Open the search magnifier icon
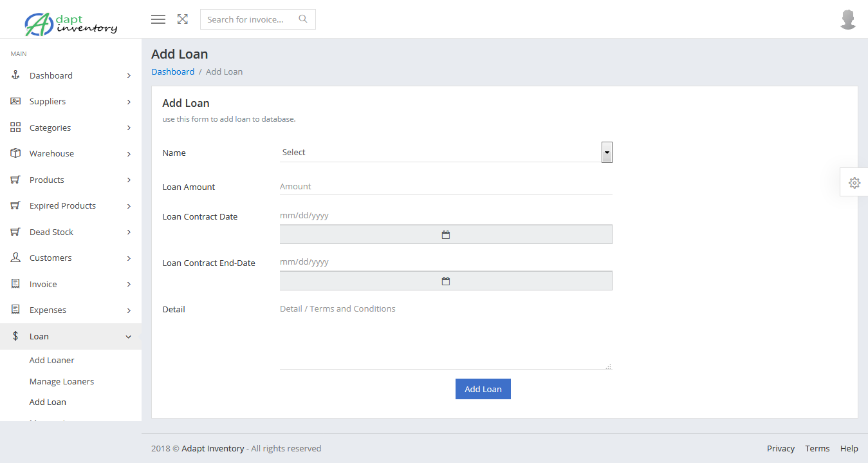The image size is (868, 463). [302, 19]
